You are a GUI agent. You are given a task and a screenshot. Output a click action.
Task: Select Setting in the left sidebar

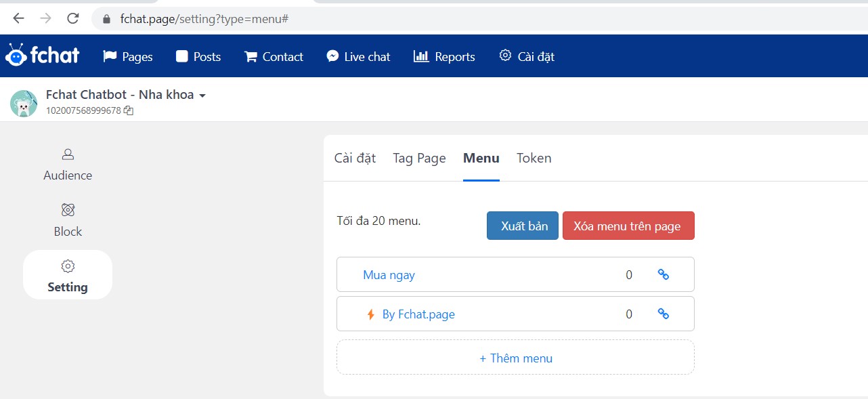pyautogui.click(x=68, y=276)
